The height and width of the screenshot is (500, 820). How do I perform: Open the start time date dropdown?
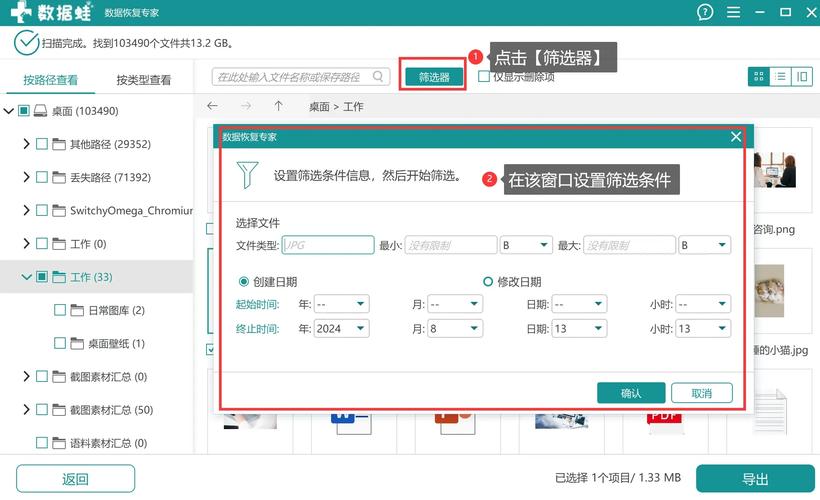[579, 304]
